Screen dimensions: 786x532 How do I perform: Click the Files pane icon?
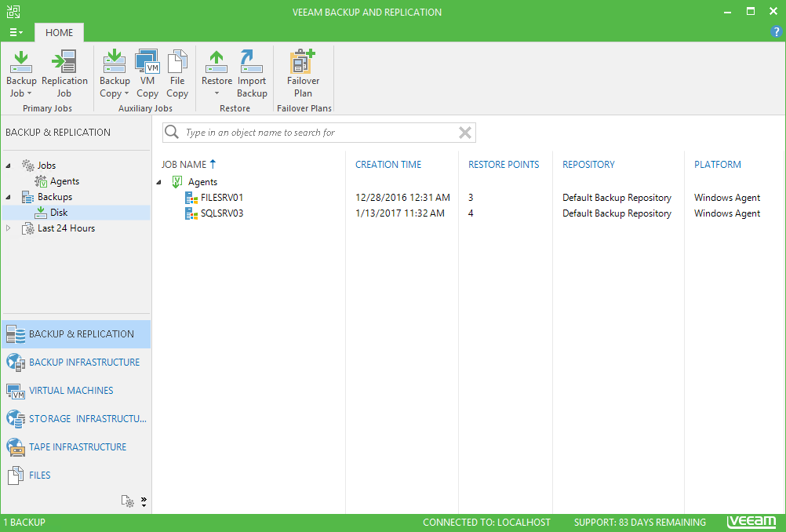point(15,475)
